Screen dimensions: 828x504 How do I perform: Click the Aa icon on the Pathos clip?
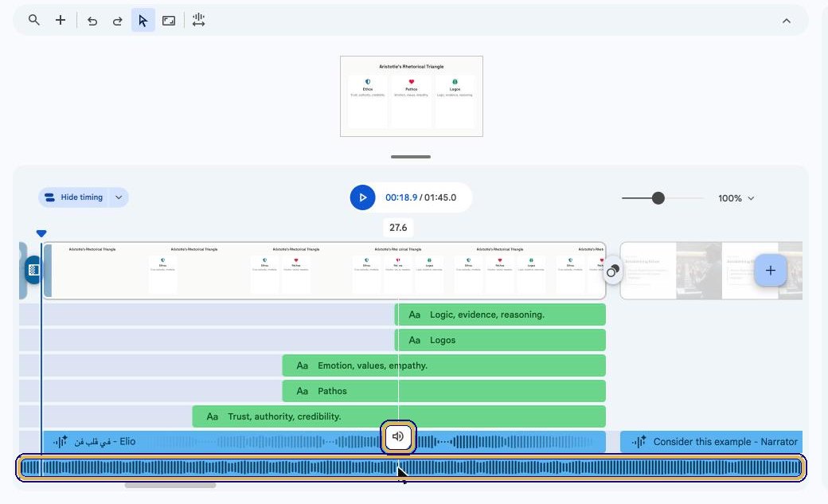click(x=302, y=391)
